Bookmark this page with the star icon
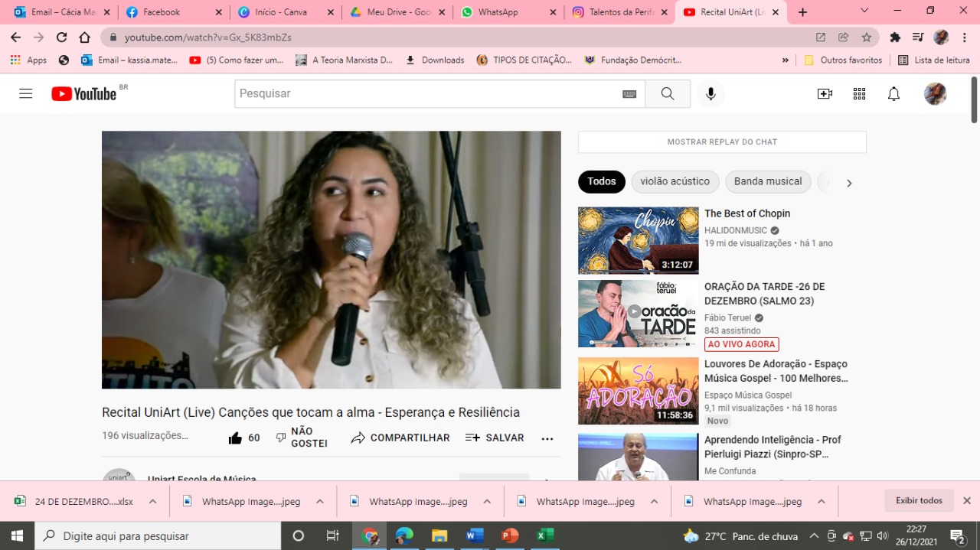The image size is (980, 550). pyautogui.click(x=867, y=37)
